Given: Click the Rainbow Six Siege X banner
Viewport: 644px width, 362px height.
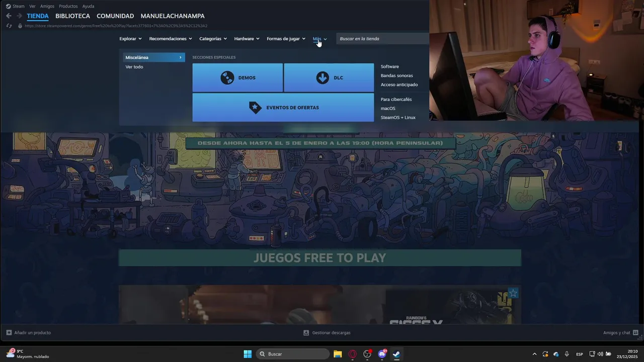Looking at the screenshot, I should click(319, 305).
